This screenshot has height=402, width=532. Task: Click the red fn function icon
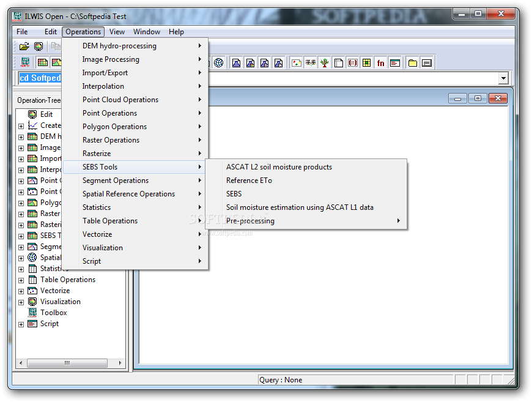tap(381, 63)
